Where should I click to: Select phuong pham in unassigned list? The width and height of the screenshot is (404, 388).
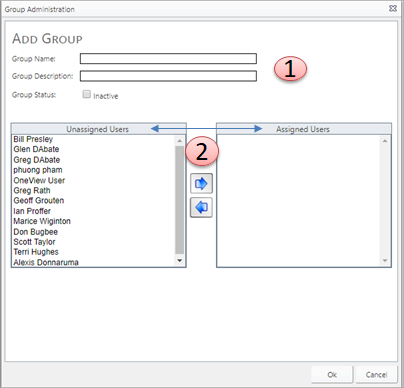38,170
